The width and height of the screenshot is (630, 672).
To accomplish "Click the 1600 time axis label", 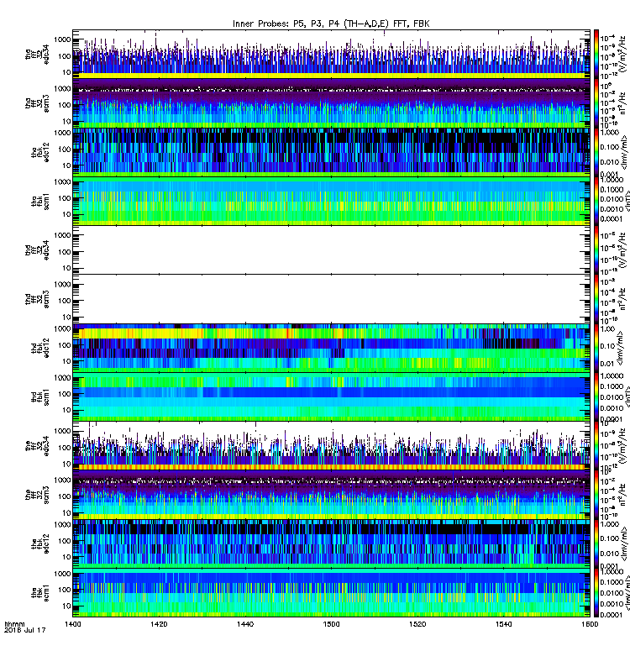I will (x=590, y=624).
